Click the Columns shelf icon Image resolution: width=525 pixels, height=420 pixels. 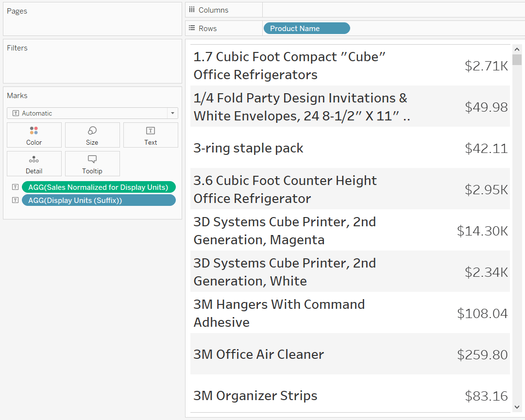(192, 10)
